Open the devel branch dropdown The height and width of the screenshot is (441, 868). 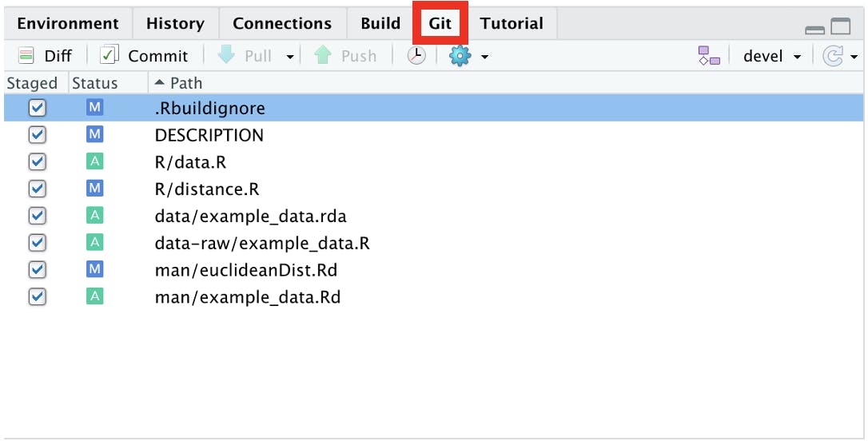click(772, 56)
